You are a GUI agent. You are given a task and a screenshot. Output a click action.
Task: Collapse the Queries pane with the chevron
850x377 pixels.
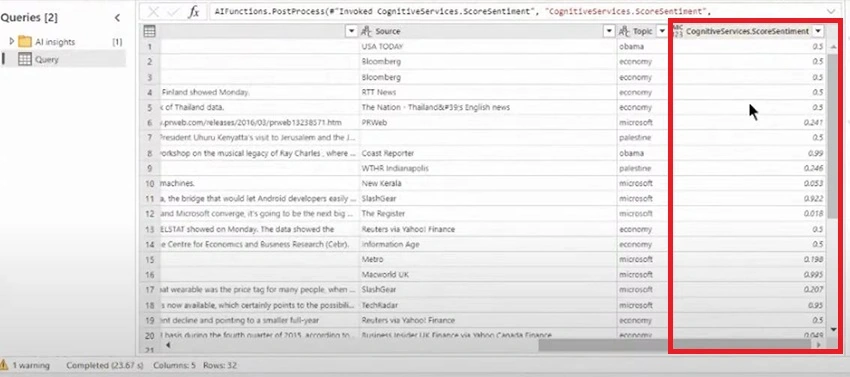tap(118, 18)
